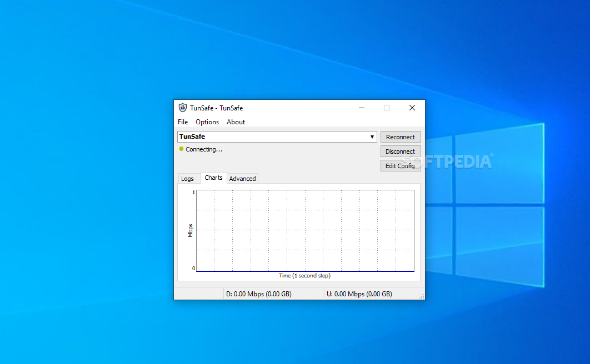Open the About menu
Screen dimensions: 590x364
click(x=236, y=122)
